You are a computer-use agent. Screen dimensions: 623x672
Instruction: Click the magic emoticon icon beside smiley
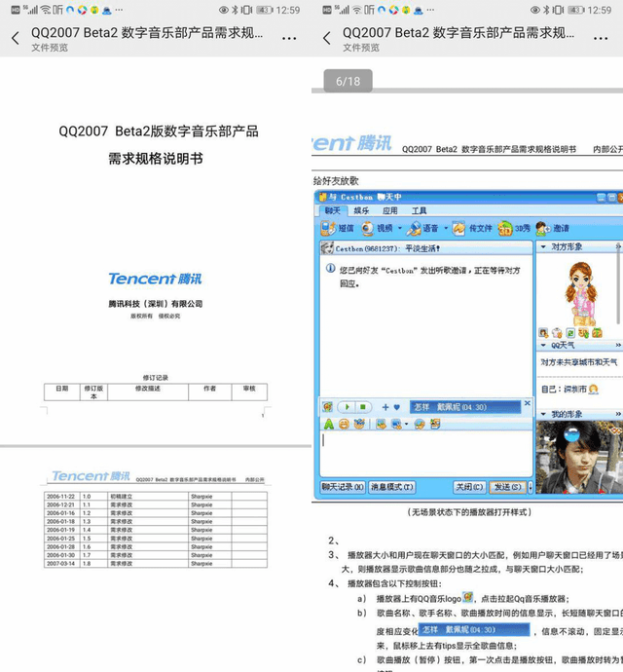click(359, 424)
